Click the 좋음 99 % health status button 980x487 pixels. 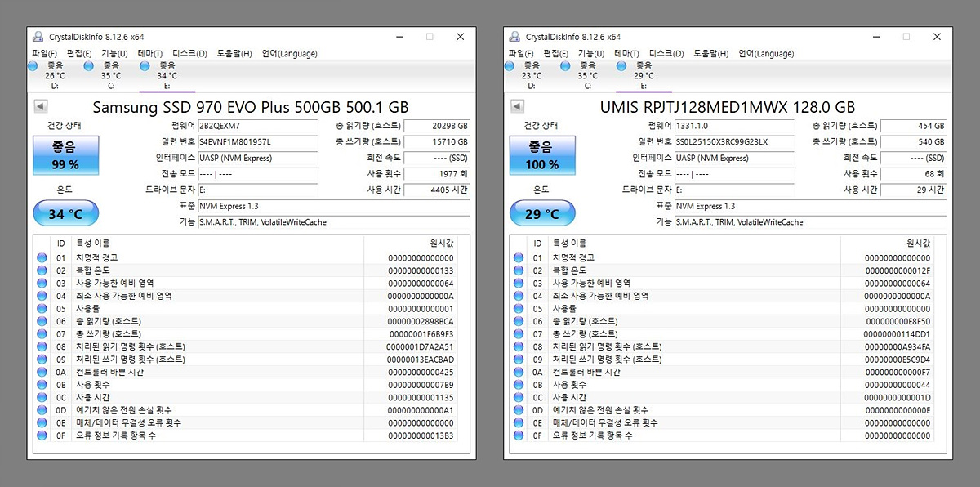click(65, 155)
